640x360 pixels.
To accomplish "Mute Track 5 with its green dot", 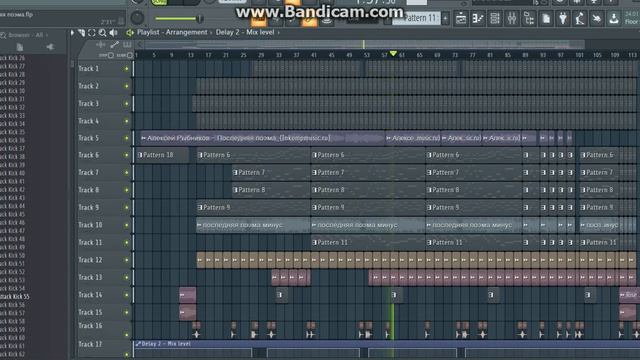I will (x=127, y=138).
